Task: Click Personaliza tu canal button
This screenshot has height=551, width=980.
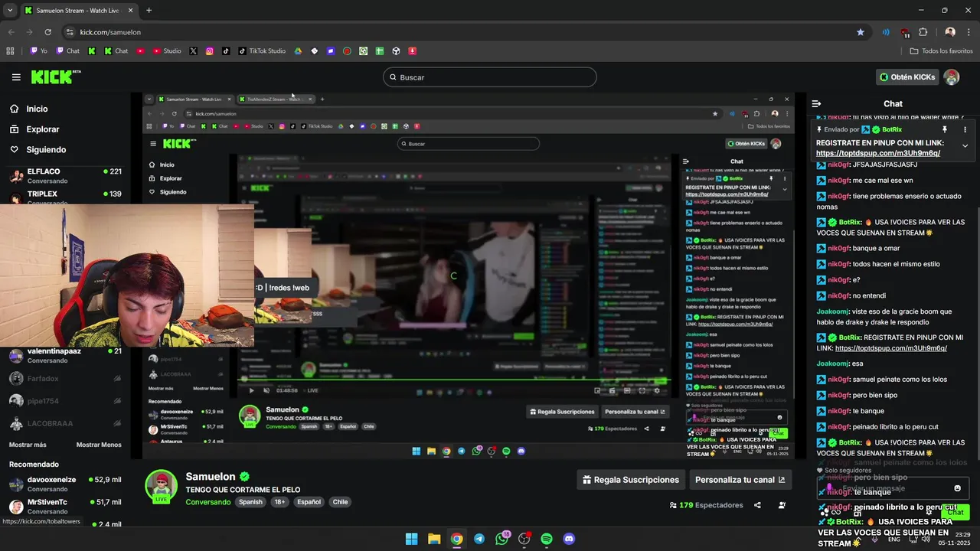Action: click(x=740, y=480)
